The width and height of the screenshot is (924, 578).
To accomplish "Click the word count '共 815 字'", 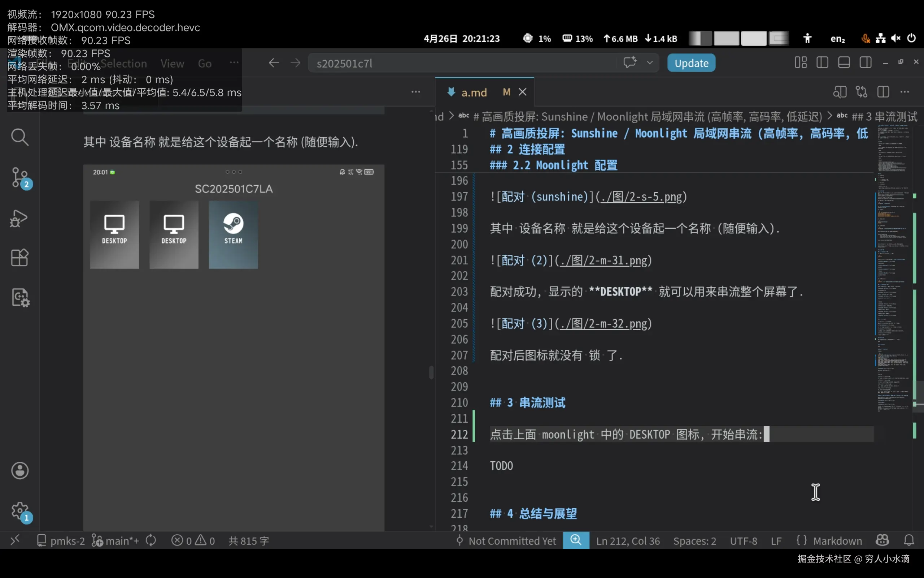I will pos(249,541).
